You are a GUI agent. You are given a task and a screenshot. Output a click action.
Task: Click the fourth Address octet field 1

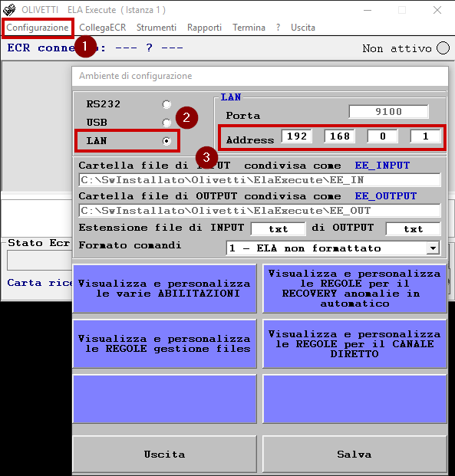(425, 136)
